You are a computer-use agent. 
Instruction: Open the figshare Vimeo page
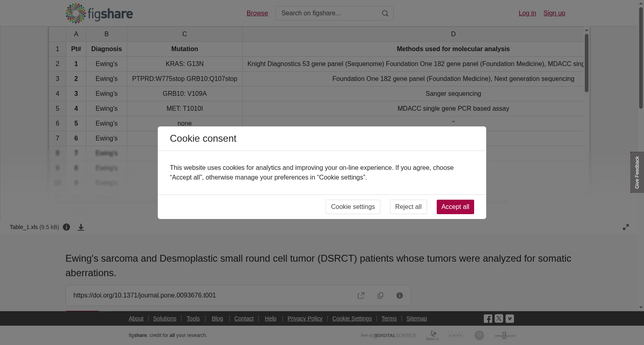510,318
